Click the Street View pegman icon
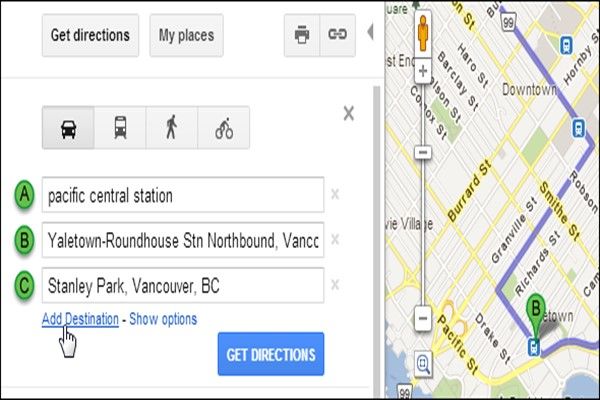Screen dimensions: 600x400 [x=422, y=32]
